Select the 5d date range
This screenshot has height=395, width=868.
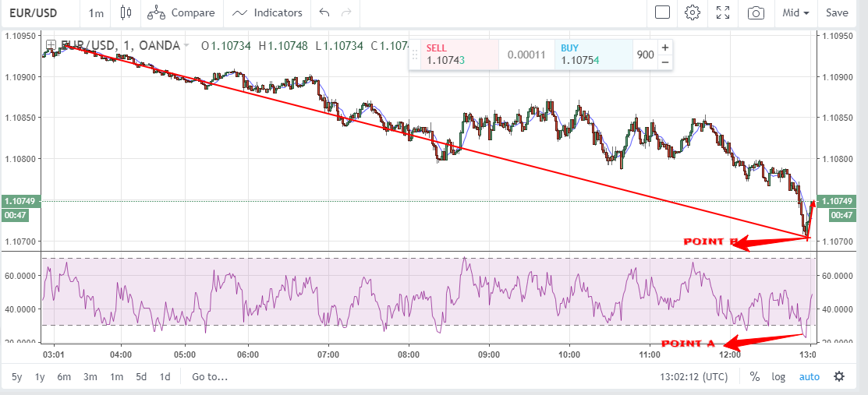coord(141,377)
